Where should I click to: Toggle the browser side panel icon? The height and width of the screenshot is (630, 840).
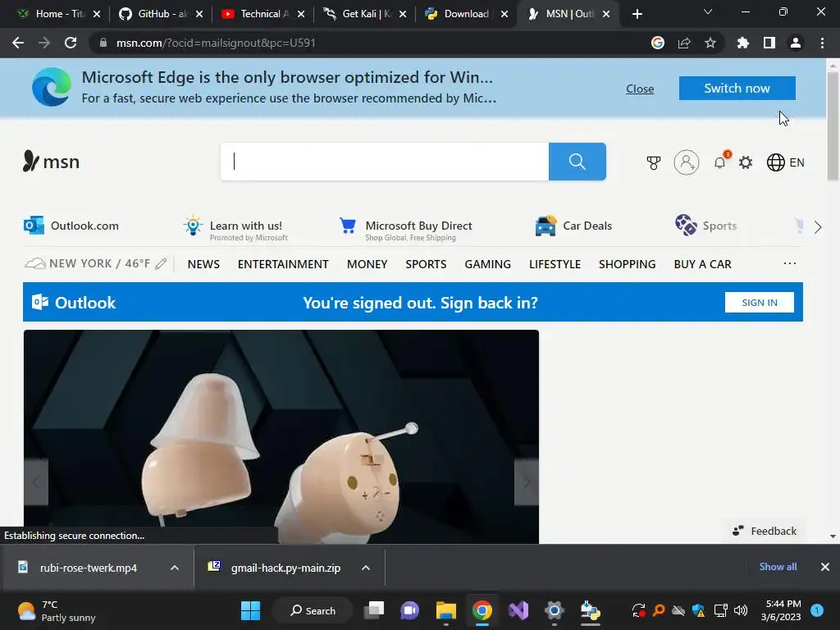[x=769, y=43]
